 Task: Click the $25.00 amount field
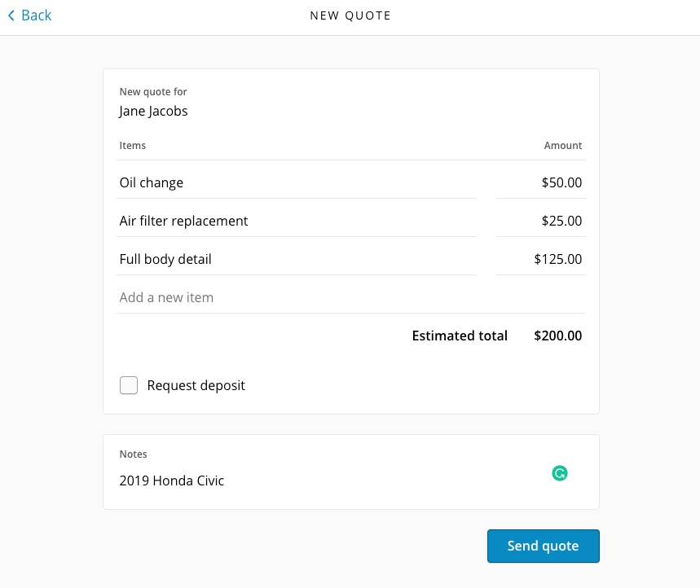pos(541,221)
